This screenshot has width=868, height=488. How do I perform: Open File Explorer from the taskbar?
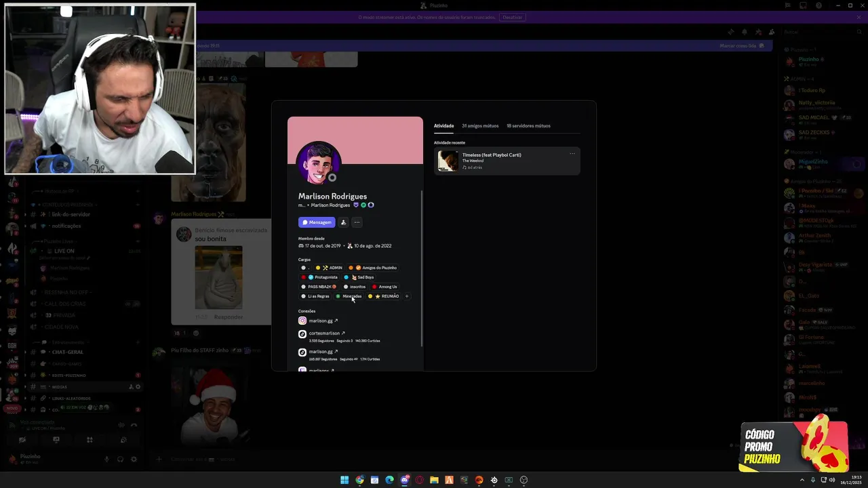[434, 480]
